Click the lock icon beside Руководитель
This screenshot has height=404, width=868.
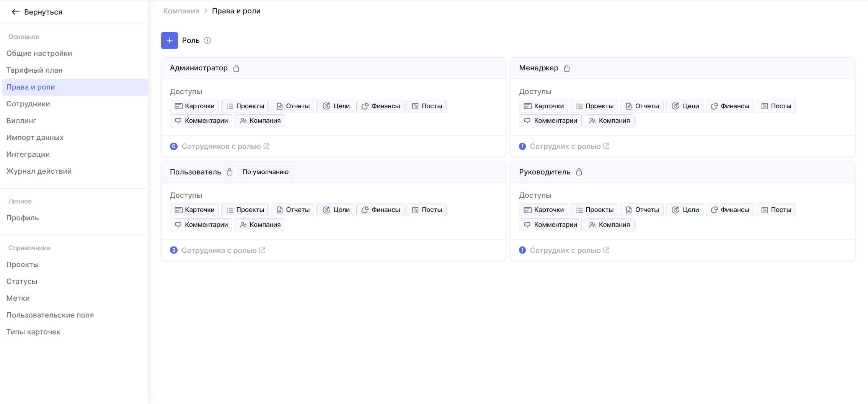579,172
